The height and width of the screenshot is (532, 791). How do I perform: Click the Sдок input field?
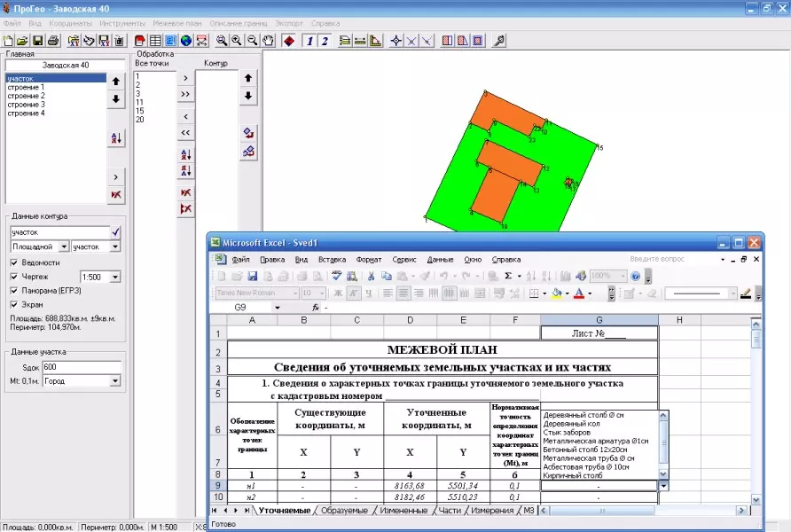click(x=82, y=367)
